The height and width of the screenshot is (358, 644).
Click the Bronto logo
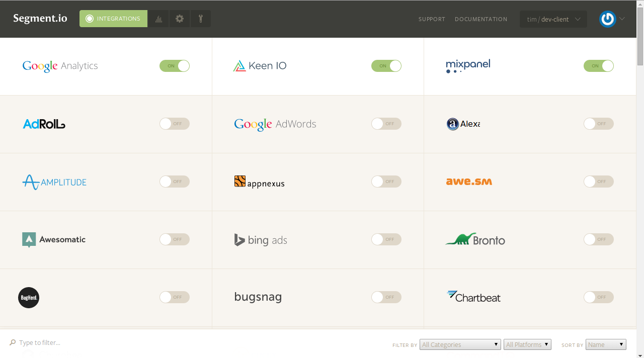pyautogui.click(x=475, y=239)
